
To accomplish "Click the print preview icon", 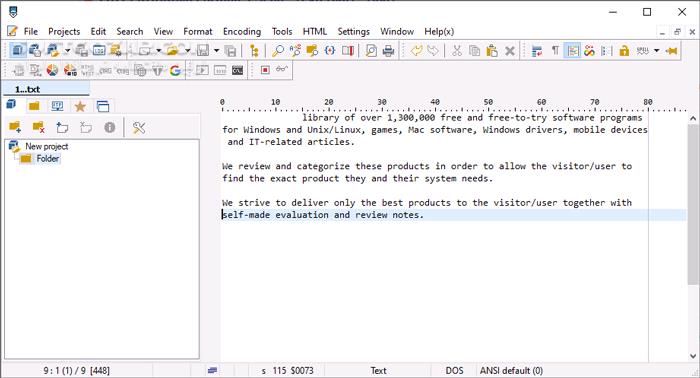I will pos(371,50).
